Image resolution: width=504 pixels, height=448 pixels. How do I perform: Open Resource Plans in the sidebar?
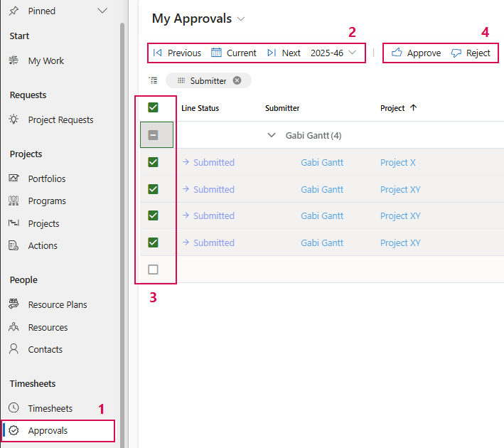tap(57, 304)
